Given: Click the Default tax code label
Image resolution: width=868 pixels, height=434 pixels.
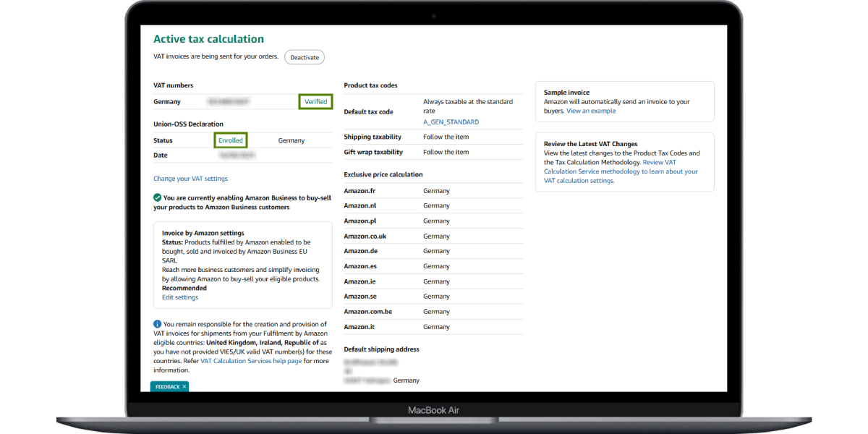Looking at the screenshot, I should pos(368,112).
